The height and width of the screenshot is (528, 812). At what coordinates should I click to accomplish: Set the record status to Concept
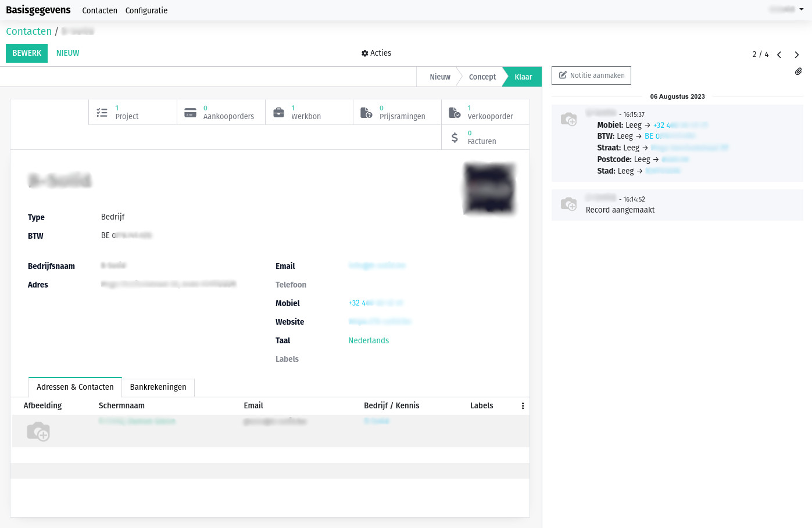tap(482, 76)
